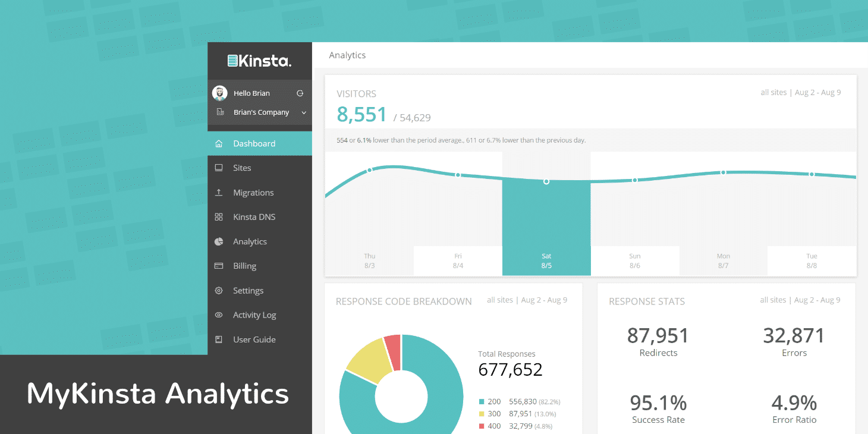Viewport: 868px width, 434px height.
Task: Click the VISITORS card heading
Action: [356, 94]
